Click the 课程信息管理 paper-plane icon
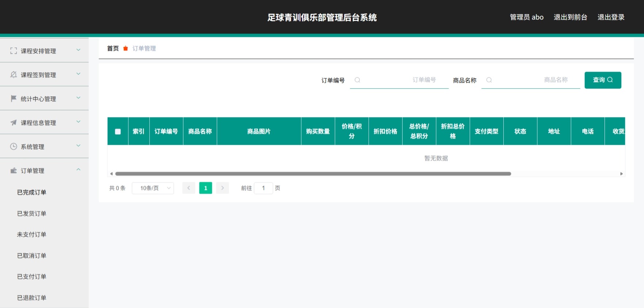 [x=14, y=123]
